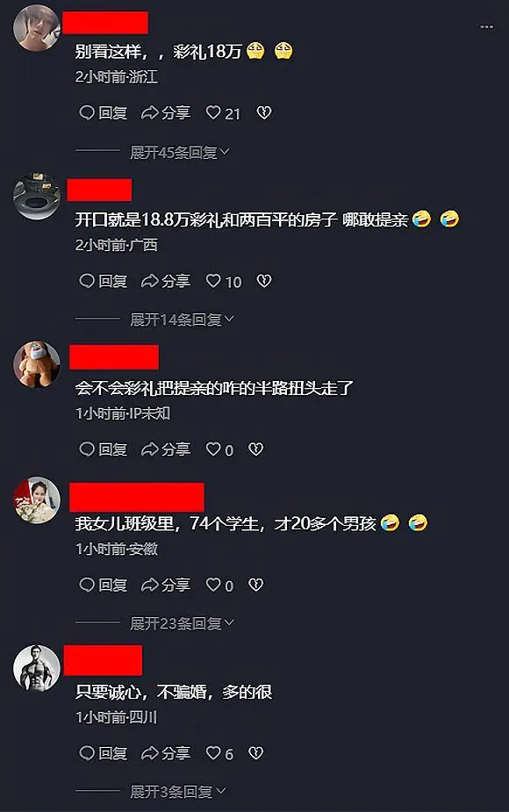This screenshot has width=509, height=812.
Task: Open the three-dot more options menu
Action: [x=486, y=26]
